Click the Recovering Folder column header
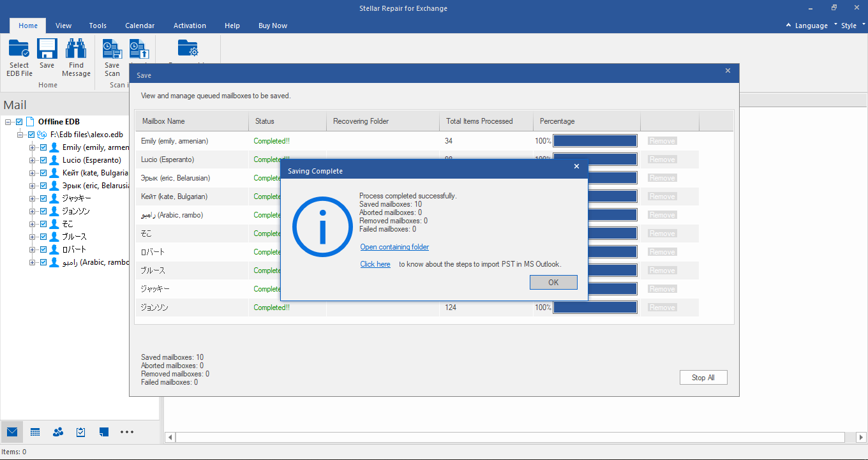Image resolution: width=868 pixels, height=460 pixels. pos(383,121)
